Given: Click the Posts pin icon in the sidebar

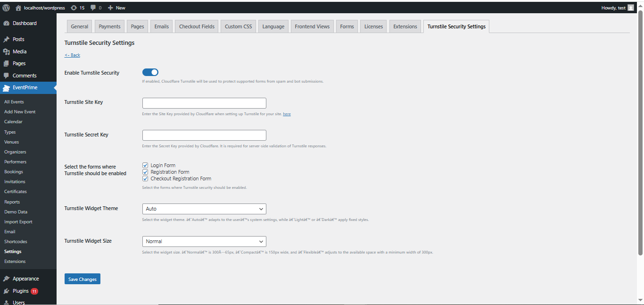Looking at the screenshot, I should pyautogui.click(x=6, y=39).
